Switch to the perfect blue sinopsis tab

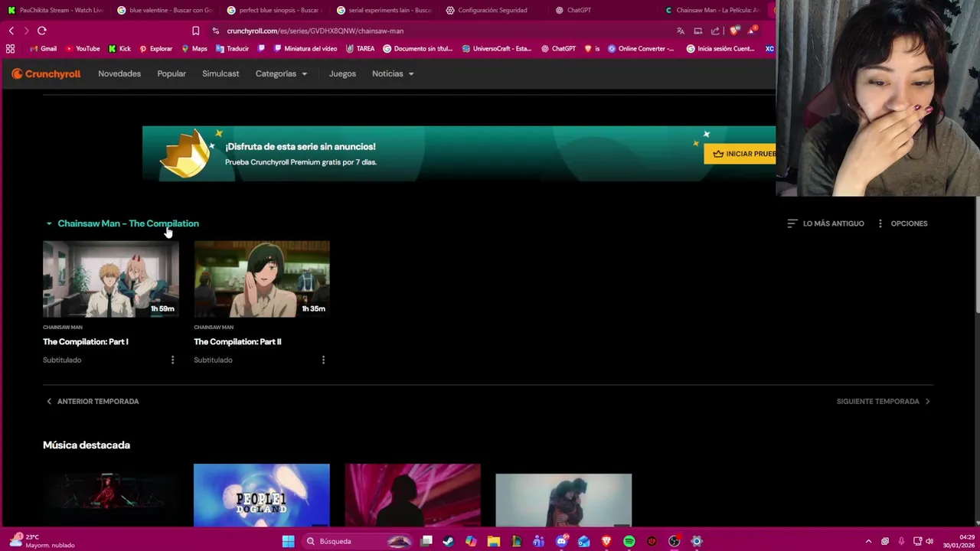[x=274, y=10]
